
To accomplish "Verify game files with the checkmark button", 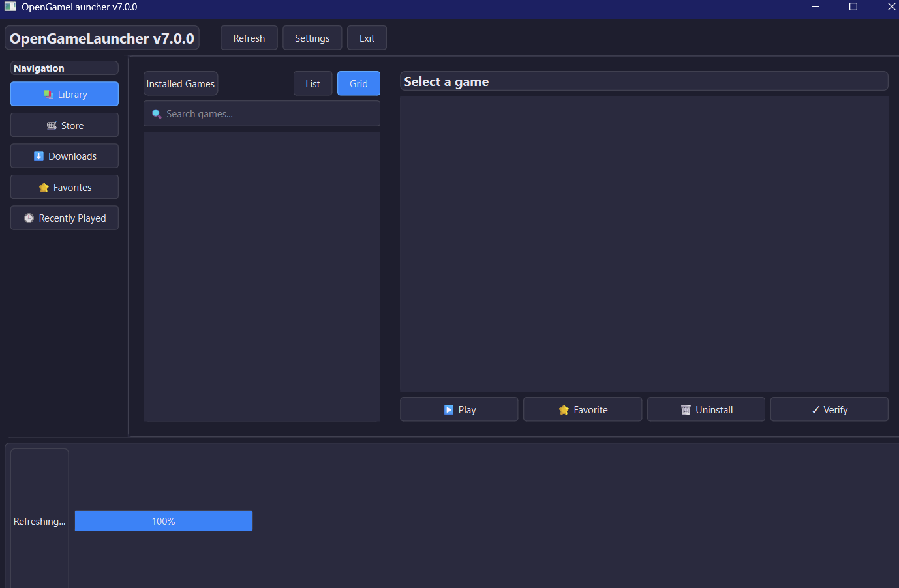I will pyautogui.click(x=829, y=409).
